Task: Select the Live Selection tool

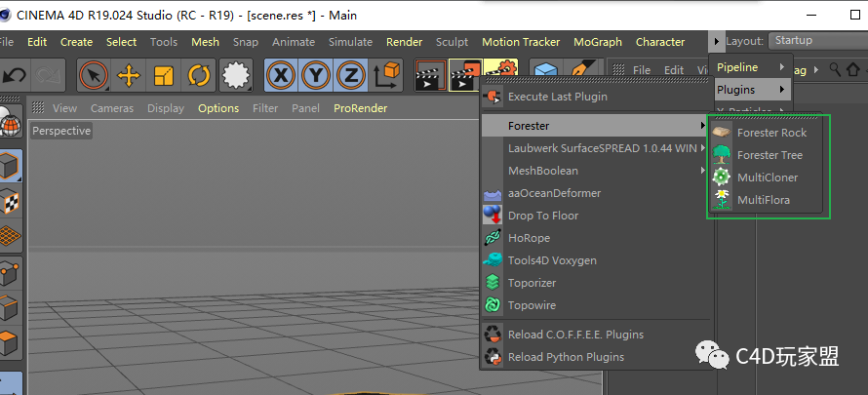Action: point(94,75)
